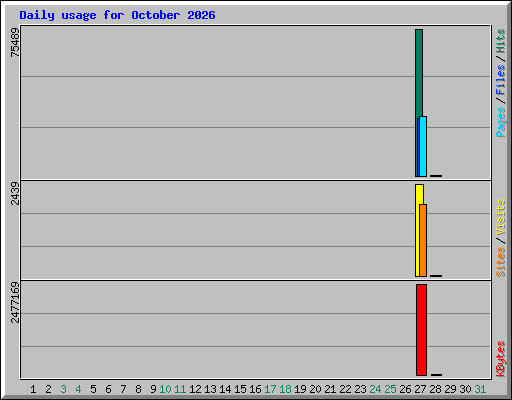512x400 pixels.
Task: Click day label 13 on x-axis
Action: (210, 389)
